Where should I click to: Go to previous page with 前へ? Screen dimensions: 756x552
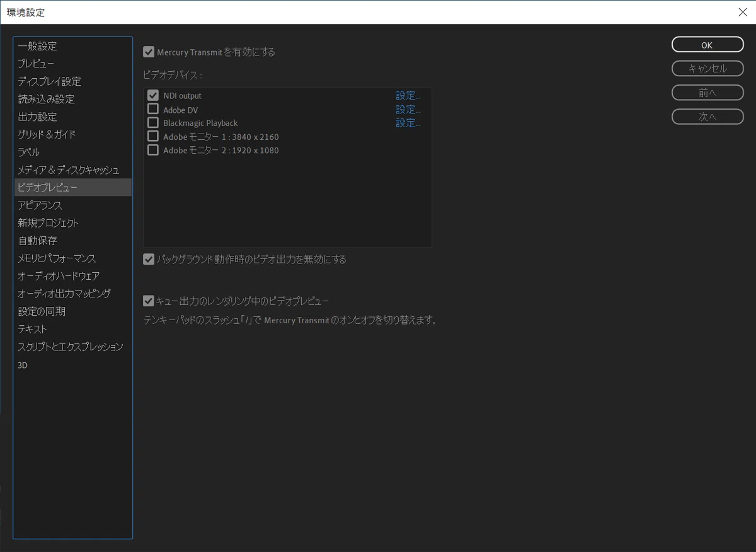707,93
